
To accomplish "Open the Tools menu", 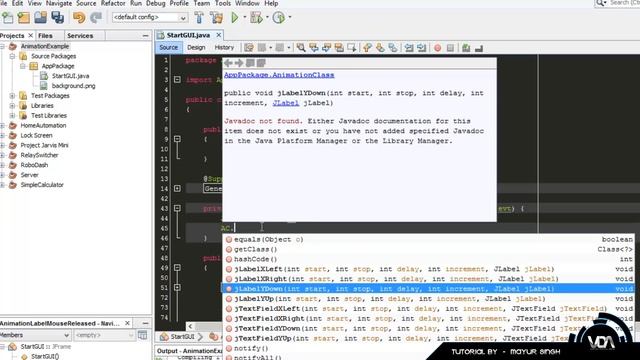I will pyautogui.click(x=223, y=3).
